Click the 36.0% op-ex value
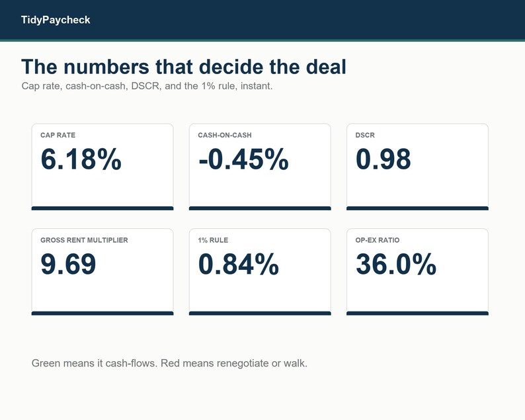This screenshot has width=525, height=420. 396,265
